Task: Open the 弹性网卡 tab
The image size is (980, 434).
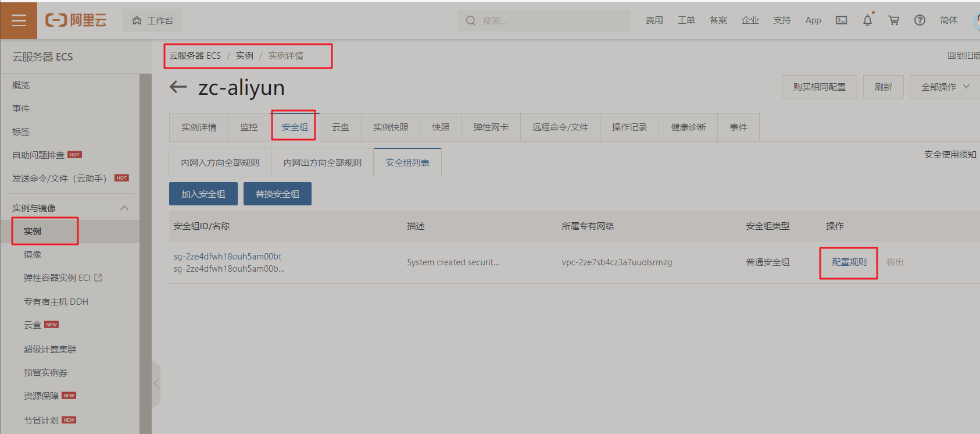Action: pos(491,127)
